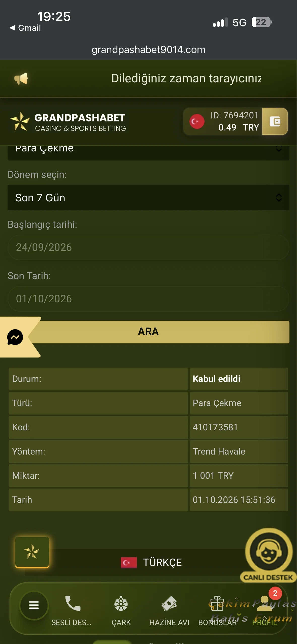Tap the megaphone announcement icon

(x=21, y=79)
